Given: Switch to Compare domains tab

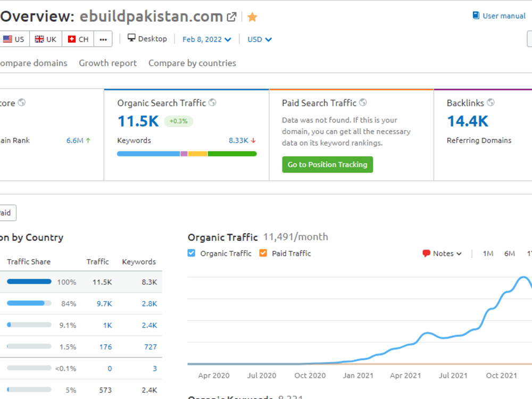Looking at the screenshot, I should pos(34,63).
